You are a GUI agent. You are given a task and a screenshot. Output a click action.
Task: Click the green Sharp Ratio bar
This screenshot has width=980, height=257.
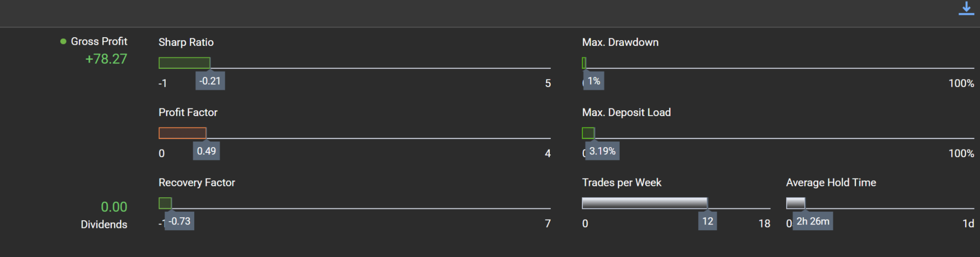point(184,63)
